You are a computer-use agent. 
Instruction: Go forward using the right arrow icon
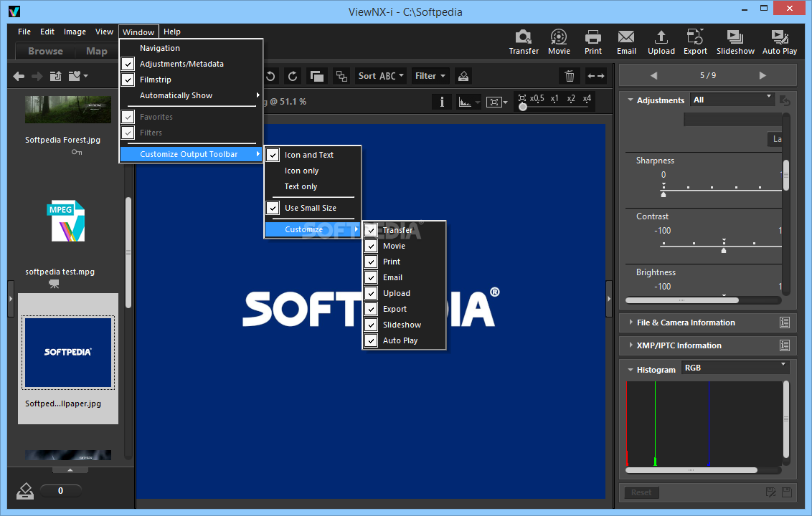pyautogui.click(x=37, y=77)
